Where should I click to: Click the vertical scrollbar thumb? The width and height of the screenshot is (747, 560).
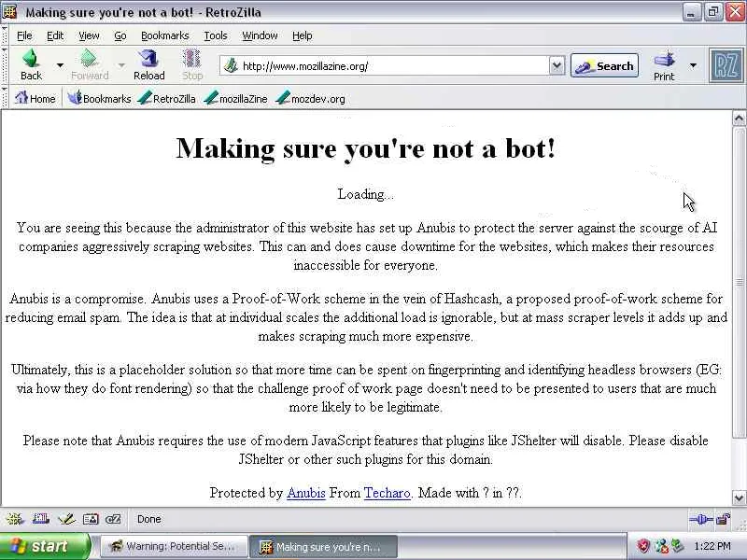coord(739,282)
